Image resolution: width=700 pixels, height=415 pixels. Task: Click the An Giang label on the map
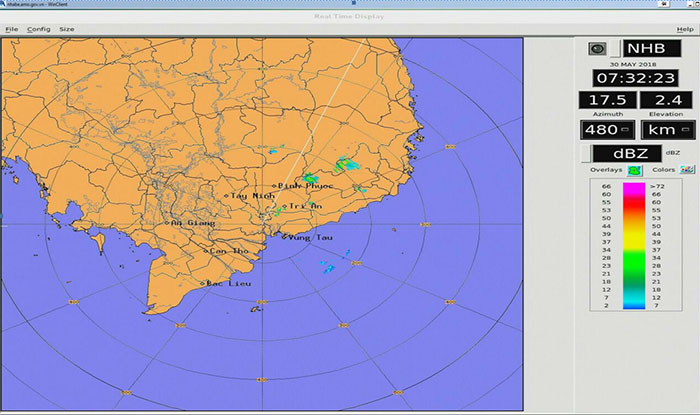coord(193,223)
